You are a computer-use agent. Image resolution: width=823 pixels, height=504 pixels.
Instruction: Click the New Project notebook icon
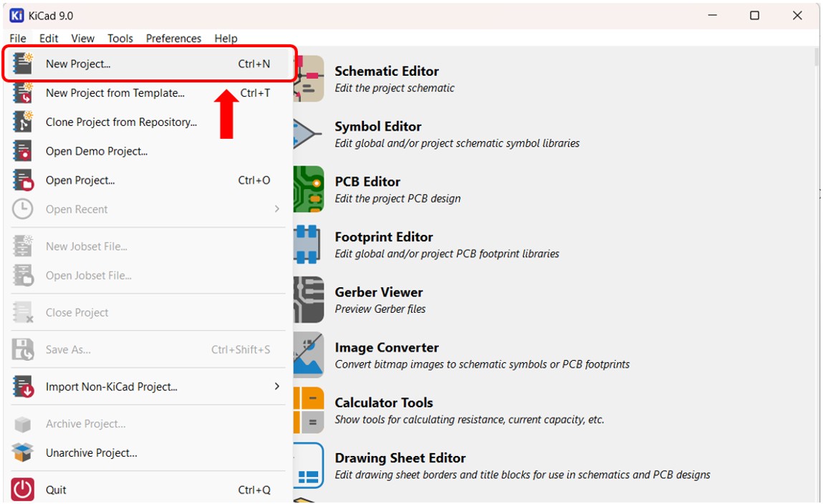click(x=23, y=64)
